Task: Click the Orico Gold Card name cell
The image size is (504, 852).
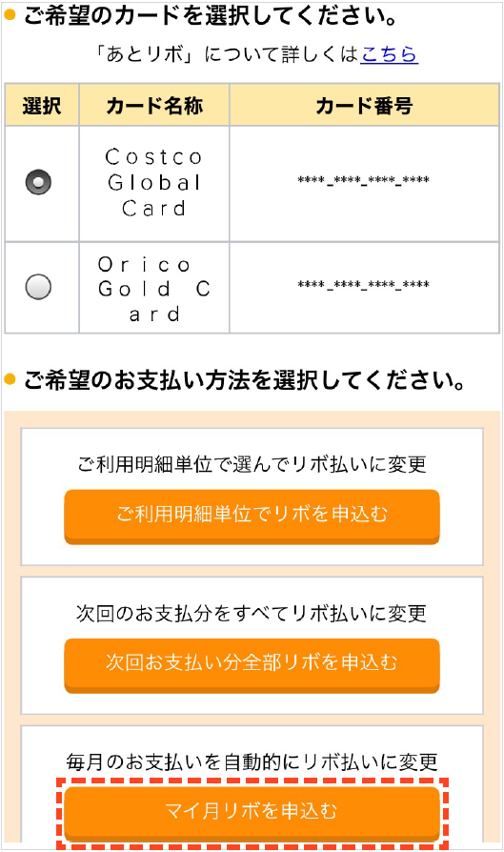Action: click(x=154, y=288)
